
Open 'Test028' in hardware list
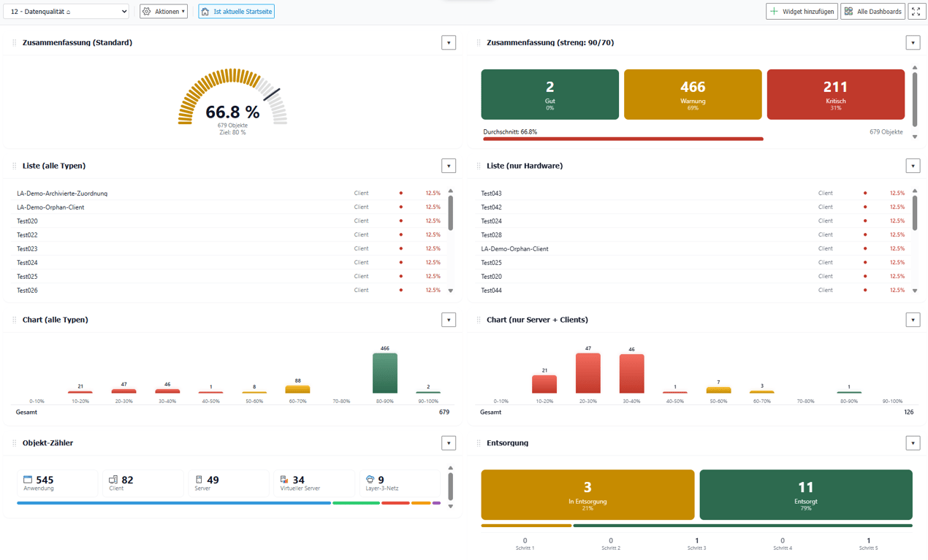click(491, 235)
